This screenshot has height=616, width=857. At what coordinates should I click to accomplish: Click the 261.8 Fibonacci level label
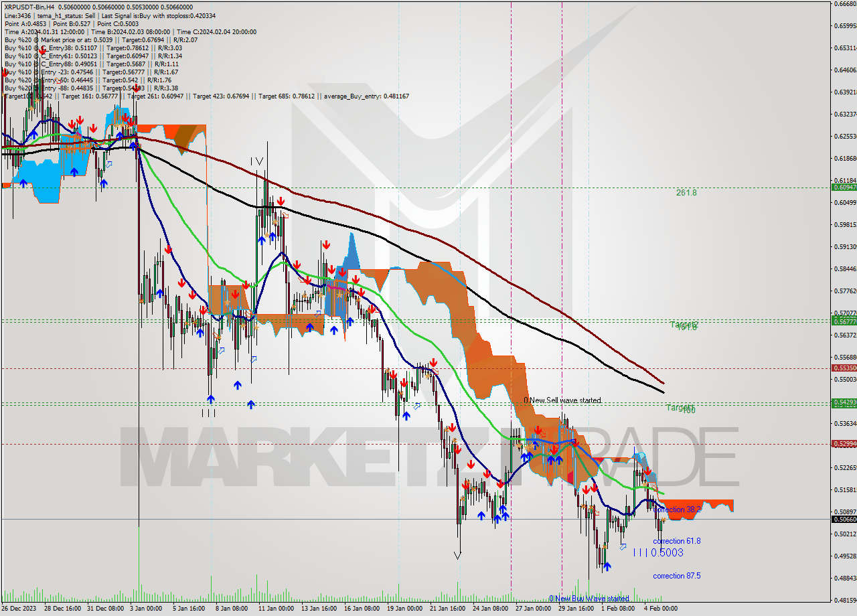click(x=686, y=192)
